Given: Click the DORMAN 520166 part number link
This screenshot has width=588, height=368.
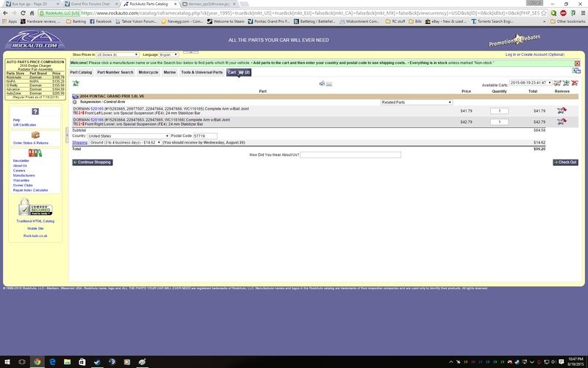Looking at the screenshot, I should tap(97, 120).
